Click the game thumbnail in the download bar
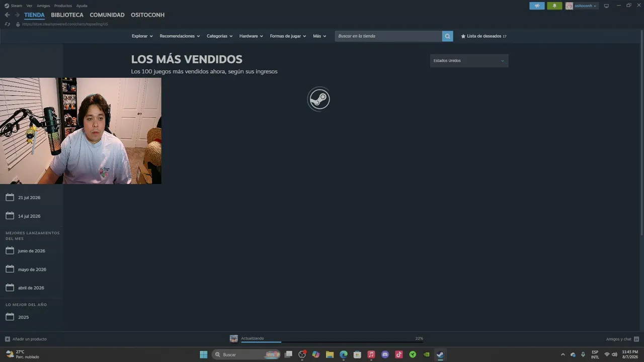 (233, 339)
